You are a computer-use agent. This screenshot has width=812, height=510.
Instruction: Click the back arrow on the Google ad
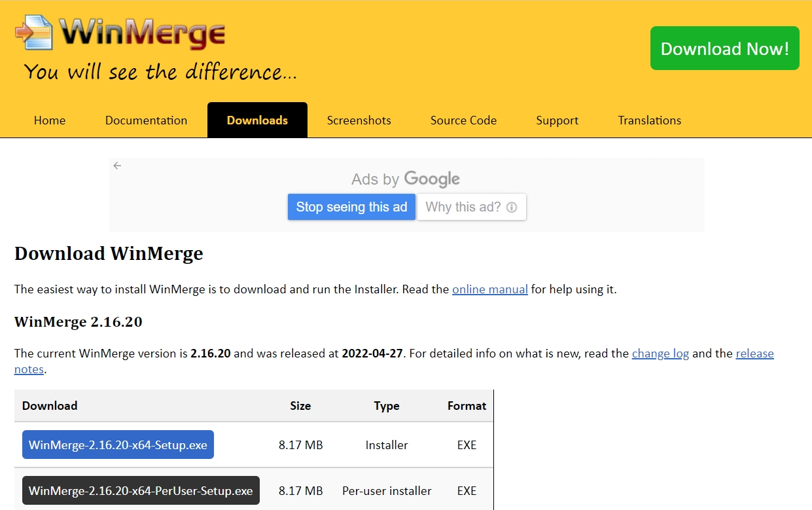tap(117, 166)
